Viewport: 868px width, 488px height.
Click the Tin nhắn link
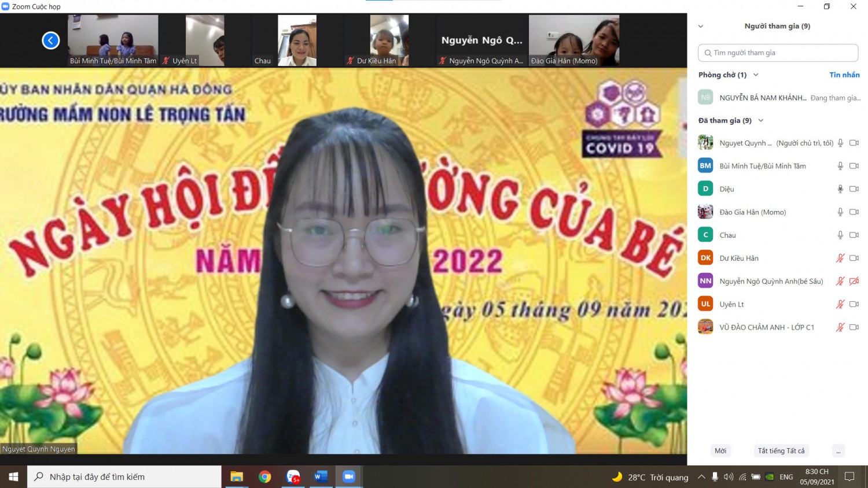[x=844, y=75]
